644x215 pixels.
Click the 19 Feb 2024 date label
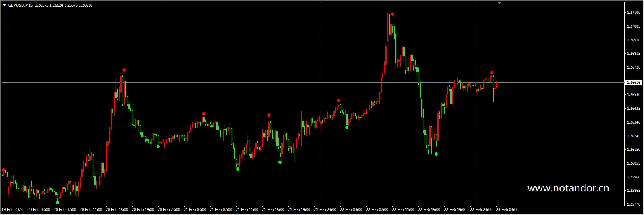click(13, 210)
